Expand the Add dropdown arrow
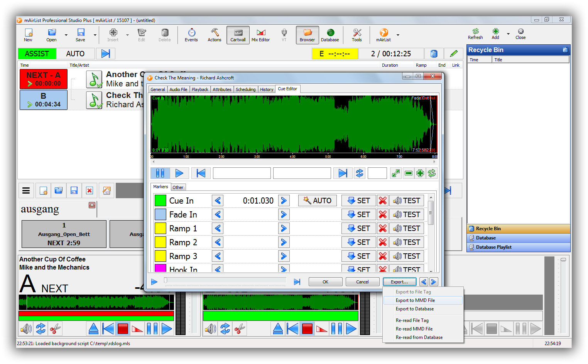The width and height of the screenshot is (588, 364). tap(508, 34)
